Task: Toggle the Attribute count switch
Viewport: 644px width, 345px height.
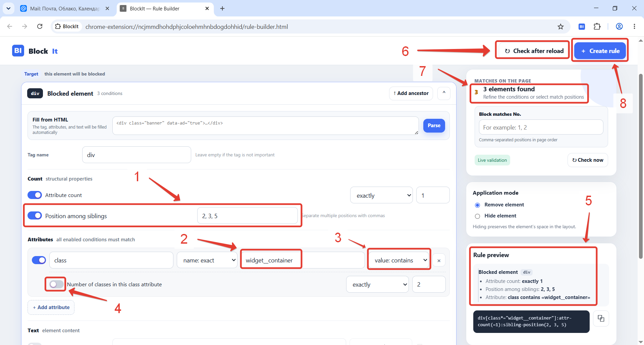Action: 35,195
